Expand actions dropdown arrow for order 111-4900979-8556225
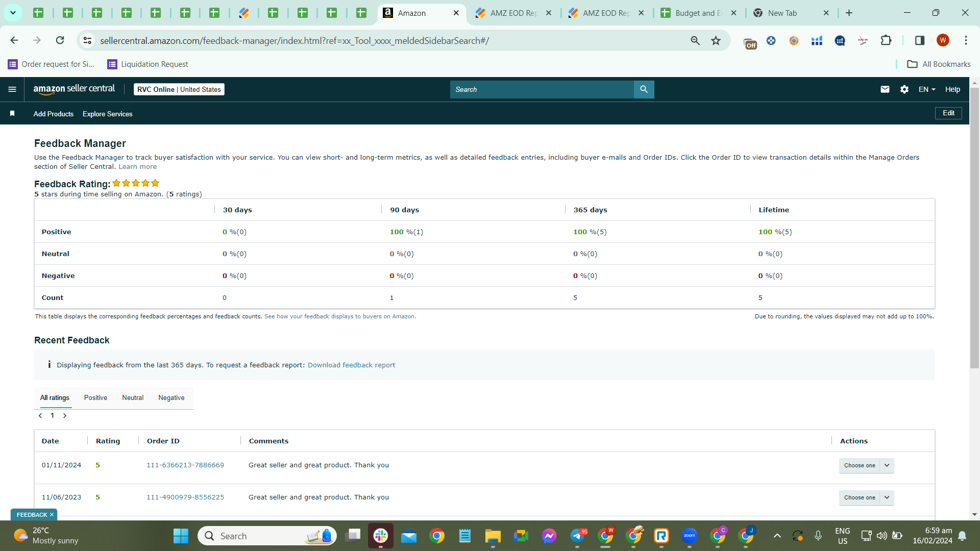Viewport: 980px width, 551px height. (x=887, y=497)
